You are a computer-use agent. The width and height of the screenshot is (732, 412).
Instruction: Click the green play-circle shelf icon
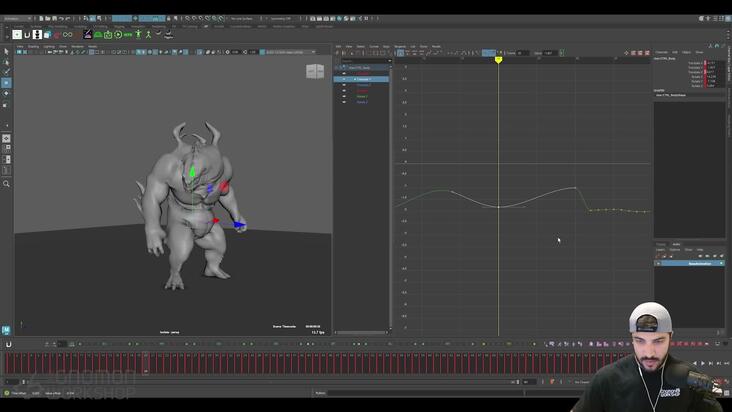(118, 35)
